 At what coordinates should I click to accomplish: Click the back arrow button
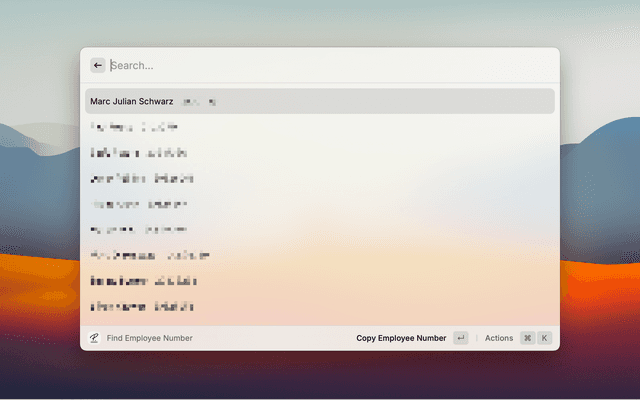tap(98, 65)
